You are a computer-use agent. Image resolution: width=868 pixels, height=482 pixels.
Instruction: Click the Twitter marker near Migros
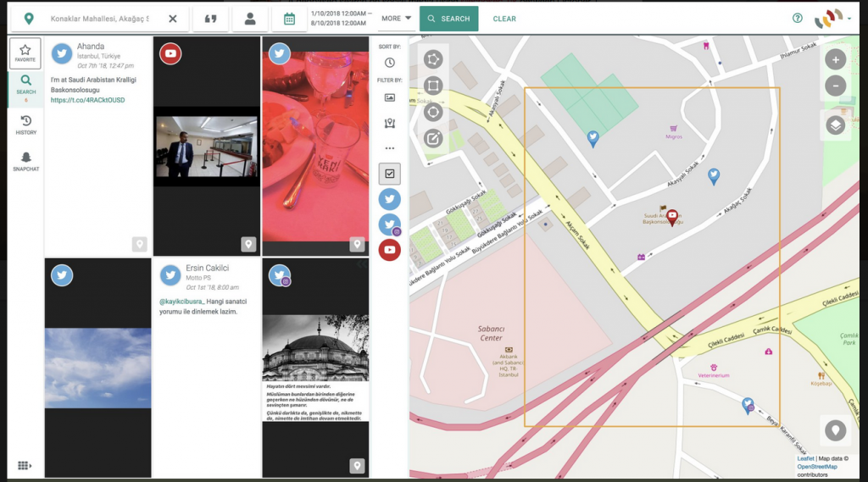tap(593, 138)
